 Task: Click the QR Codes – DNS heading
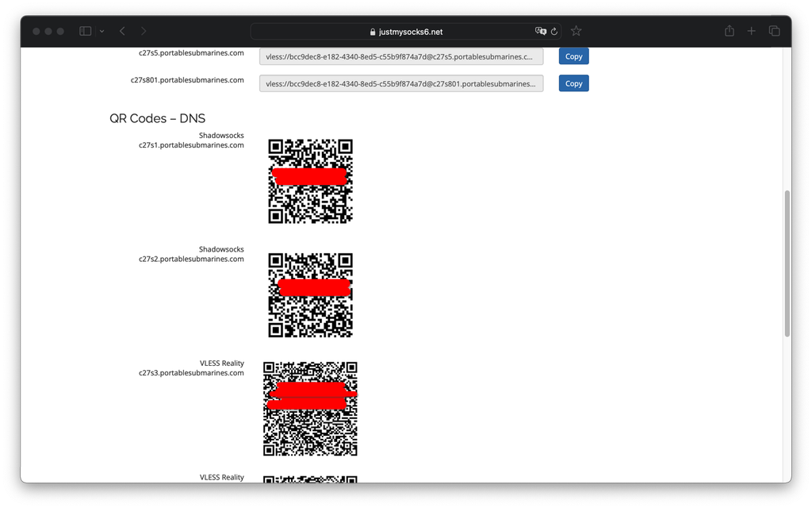tap(158, 118)
